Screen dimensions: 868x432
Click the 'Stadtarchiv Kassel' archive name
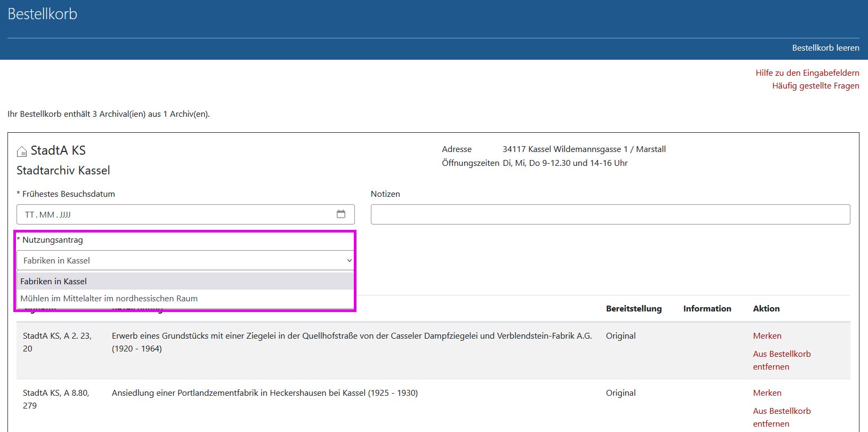pyautogui.click(x=63, y=171)
